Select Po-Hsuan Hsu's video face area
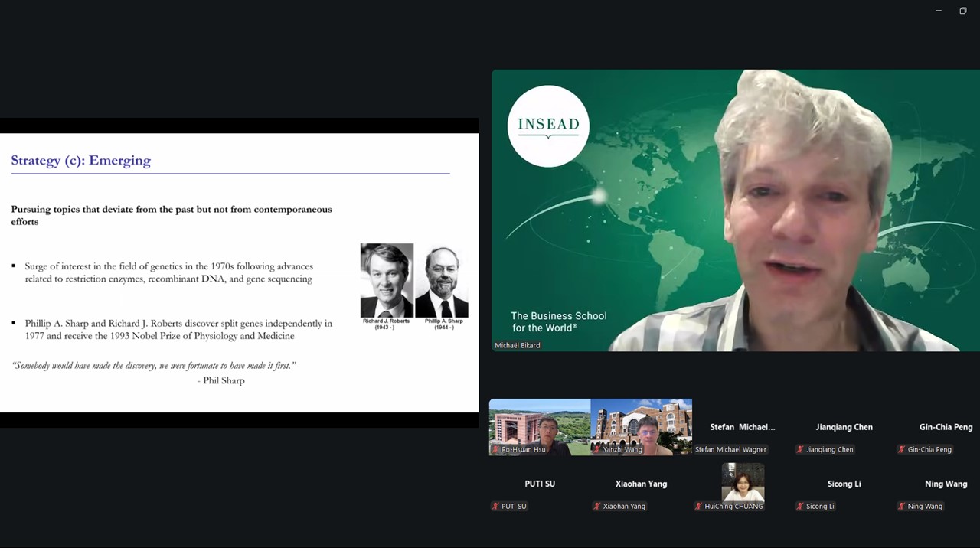The width and height of the screenshot is (980, 551). coord(547,427)
